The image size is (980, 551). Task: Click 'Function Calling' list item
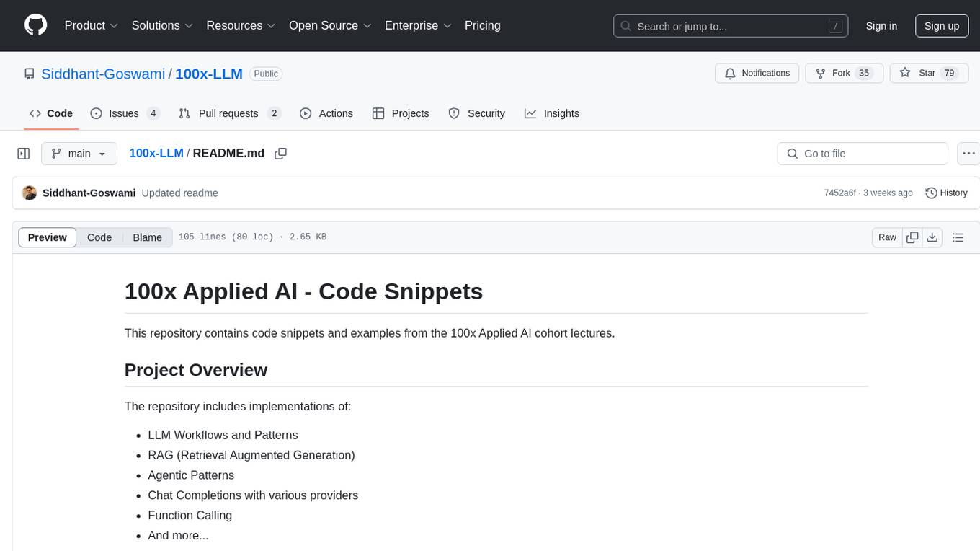point(190,515)
